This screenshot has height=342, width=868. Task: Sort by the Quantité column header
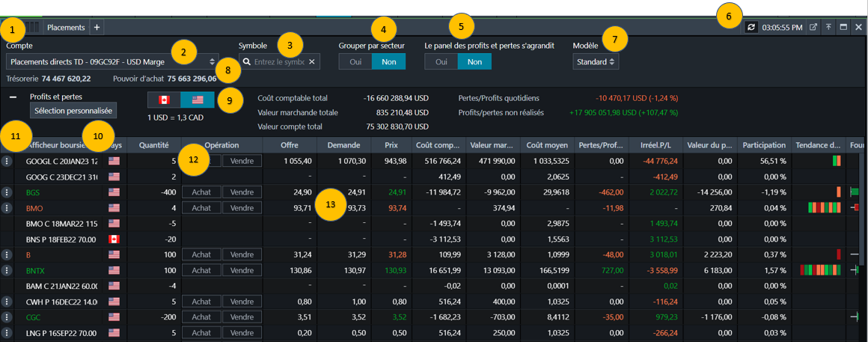pos(153,144)
